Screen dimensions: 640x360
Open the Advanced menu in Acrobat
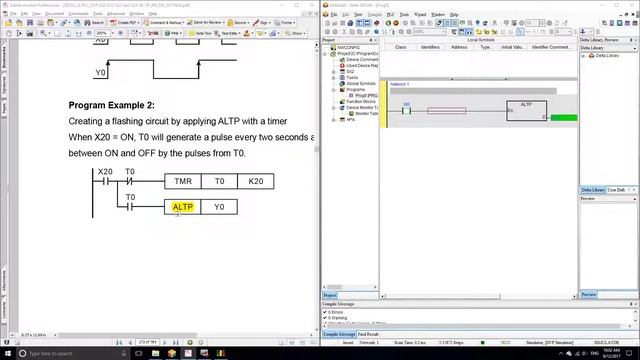pyautogui.click(x=116, y=14)
